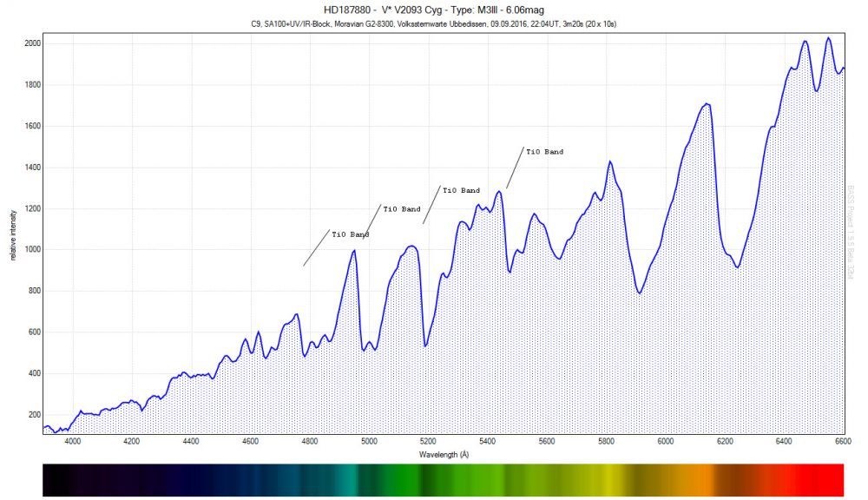The height and width of the screenshot is (500, 868).
Task: Click the y-axis tick value 1800
Action: pos(32,85)
